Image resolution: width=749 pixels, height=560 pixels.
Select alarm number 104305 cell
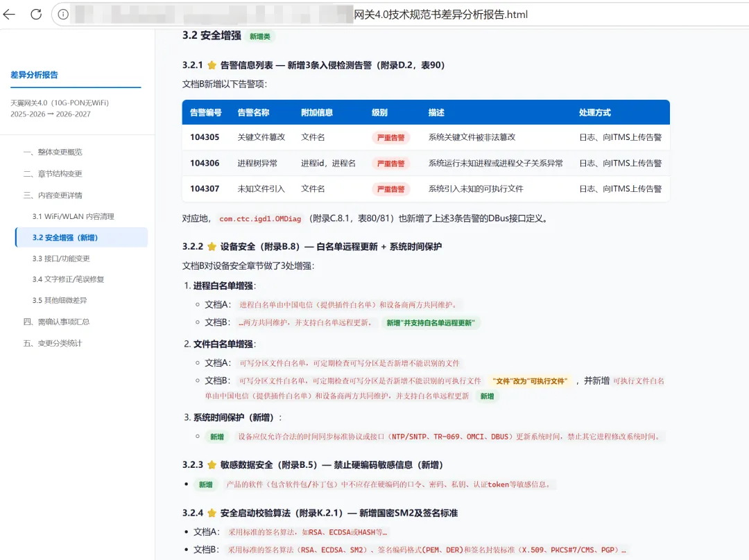click(205, 137)
